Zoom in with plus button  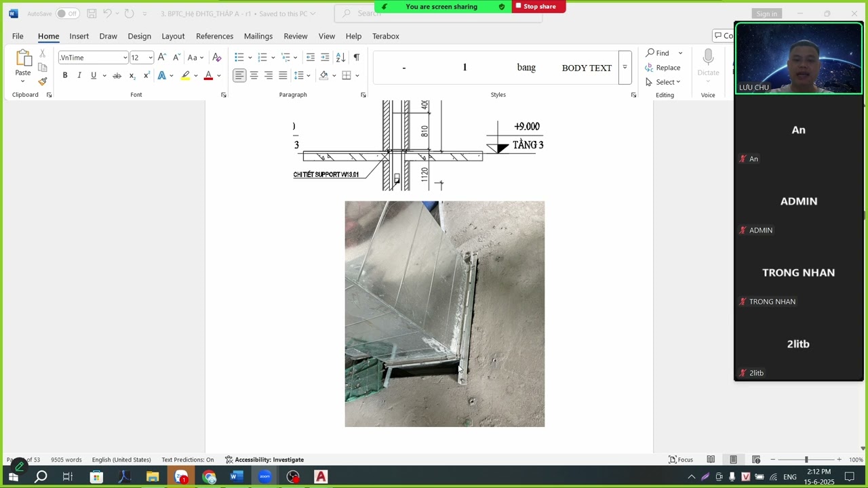(x=839, y=460)
